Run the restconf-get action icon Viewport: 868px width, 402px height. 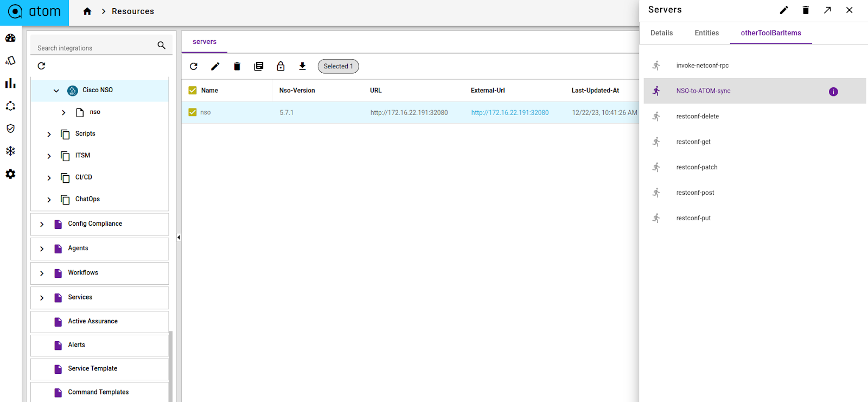[656, 142]
